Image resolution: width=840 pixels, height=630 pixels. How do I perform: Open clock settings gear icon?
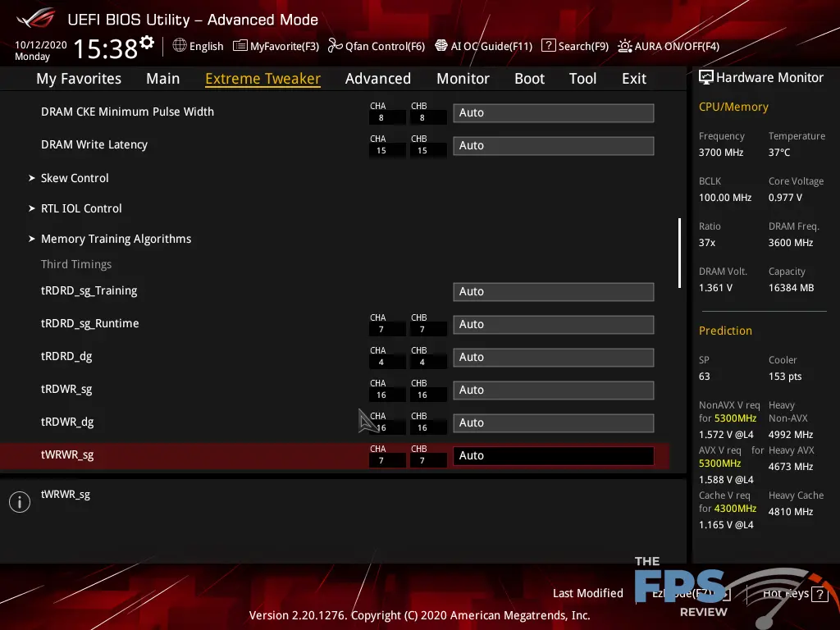tap(147, 43)
